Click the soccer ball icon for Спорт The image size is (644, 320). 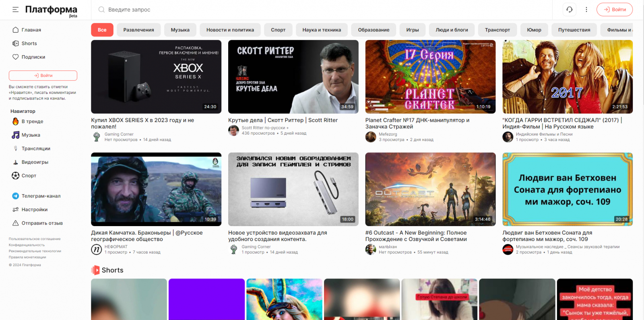click(x=15, y=176)
